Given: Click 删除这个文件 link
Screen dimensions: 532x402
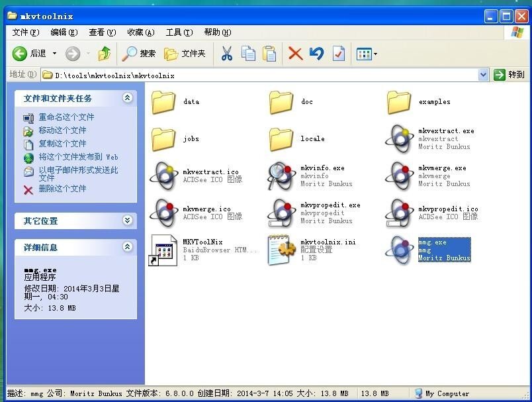Looking at the screenshot, I should pyautogui.click(x=62, y=189).
